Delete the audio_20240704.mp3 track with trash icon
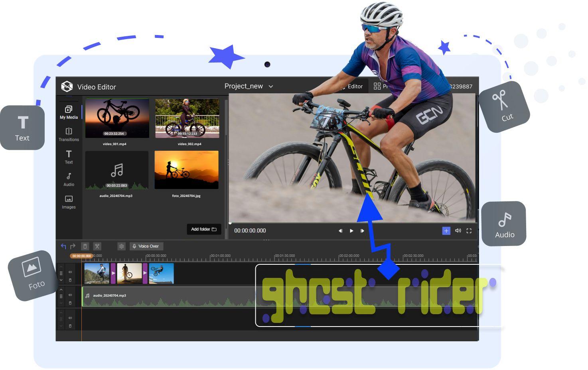This screenshot has height=370, width=588. pos(70,303)
